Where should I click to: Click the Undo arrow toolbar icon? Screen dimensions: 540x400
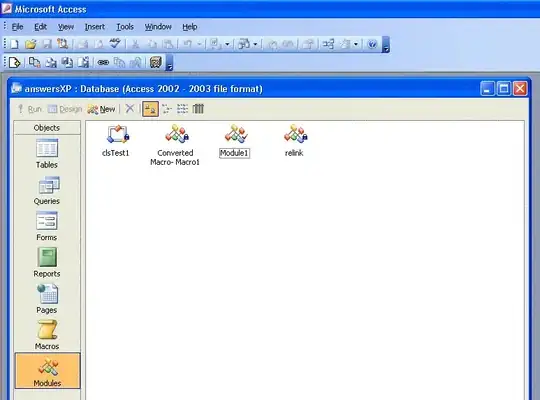188,44
